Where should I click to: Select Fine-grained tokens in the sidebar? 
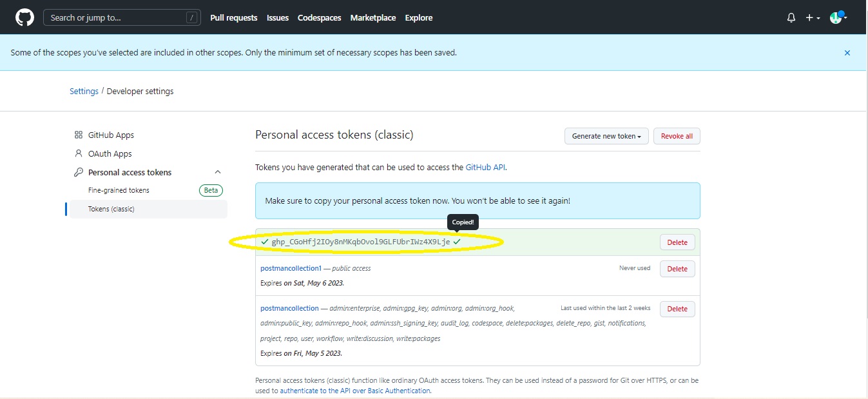[x=119, y=190]
